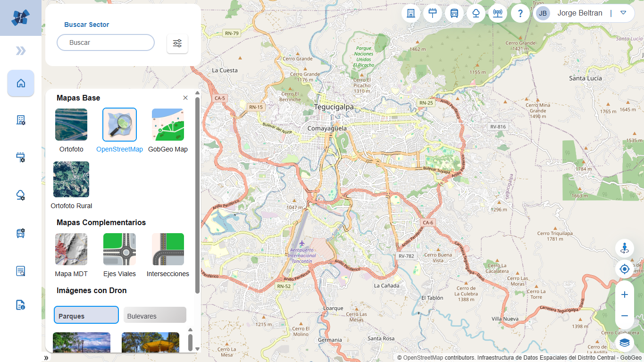
Task: Expand the Jorge Beltran user dropdown
Action: (x=623, y=13)
